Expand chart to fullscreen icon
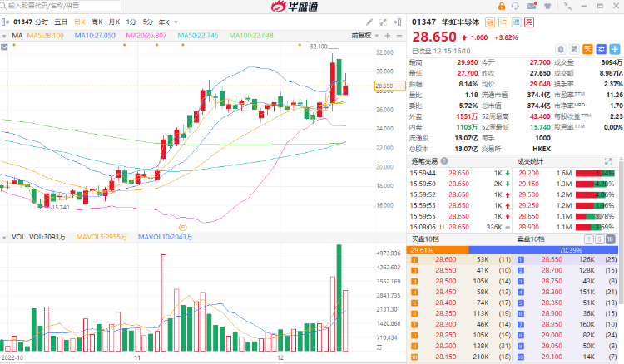Viewport: 624px width, 364px height. tap(384, 22)
